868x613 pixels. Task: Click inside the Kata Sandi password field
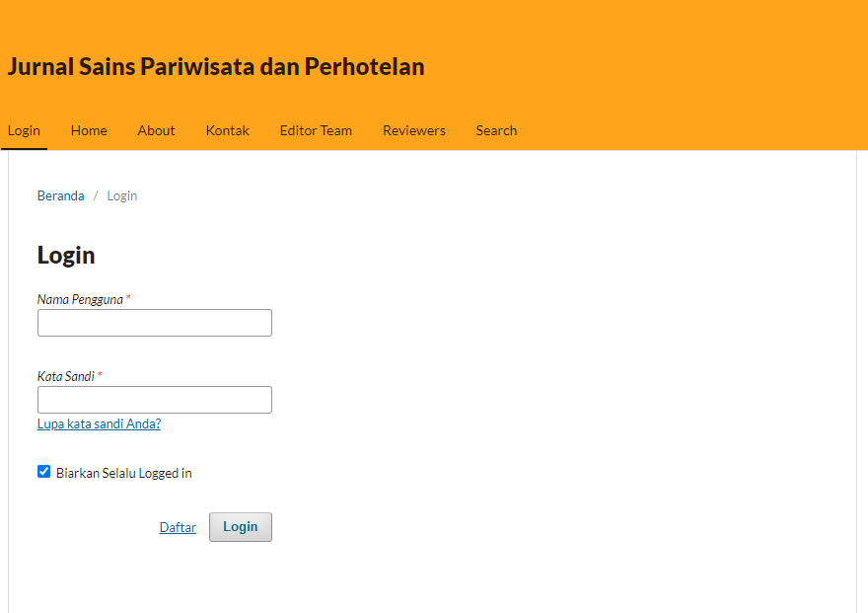tap(155, 400)
